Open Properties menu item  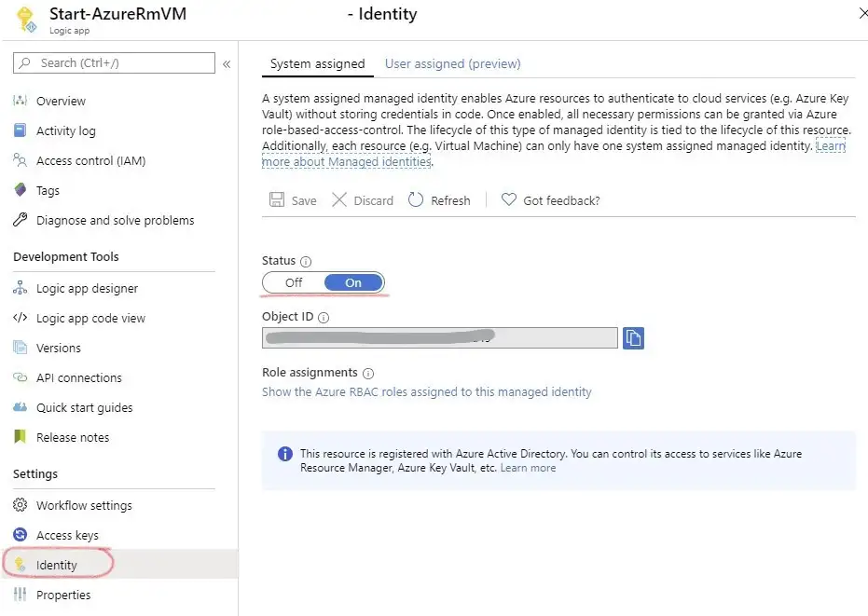click(x=63, y=595)
